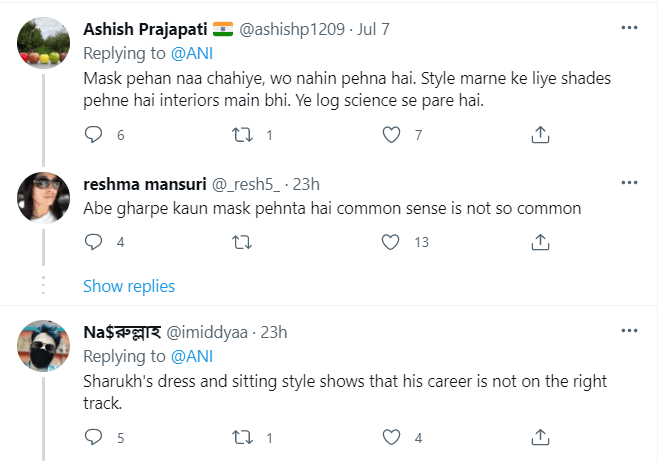Screen dimensions: 660x463
Task: Retweet the tweet about Sharukh's dress
Action: 242,437
